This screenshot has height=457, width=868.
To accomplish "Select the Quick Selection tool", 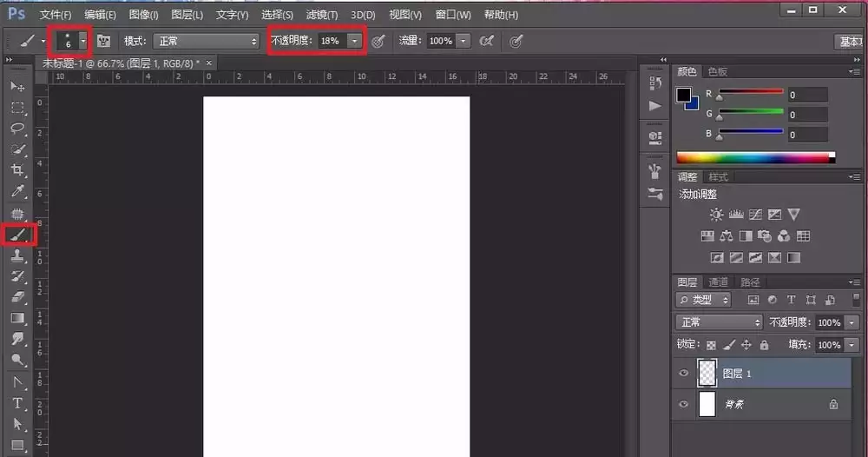I will coord(17,149).
